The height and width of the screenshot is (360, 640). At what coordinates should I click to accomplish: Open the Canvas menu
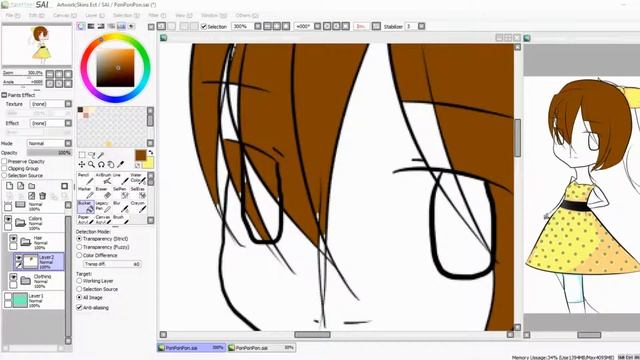(x=65, y=16)
